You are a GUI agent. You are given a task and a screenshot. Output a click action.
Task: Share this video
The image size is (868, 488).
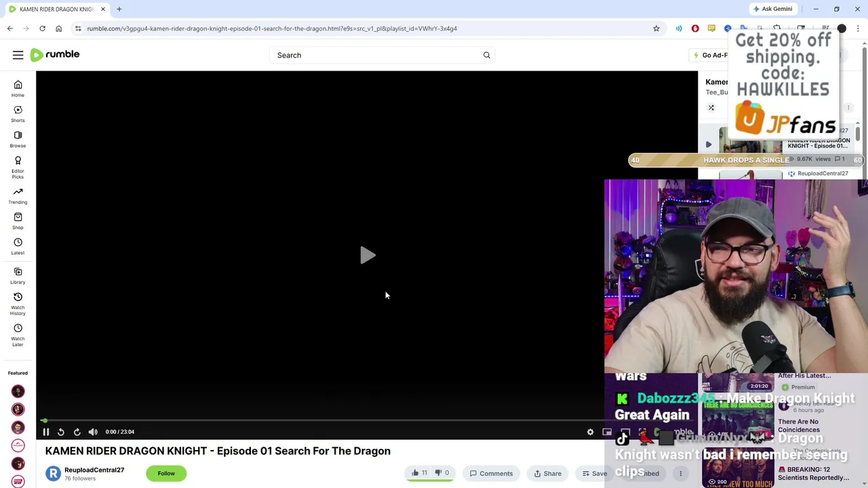[x=548, y=473]
